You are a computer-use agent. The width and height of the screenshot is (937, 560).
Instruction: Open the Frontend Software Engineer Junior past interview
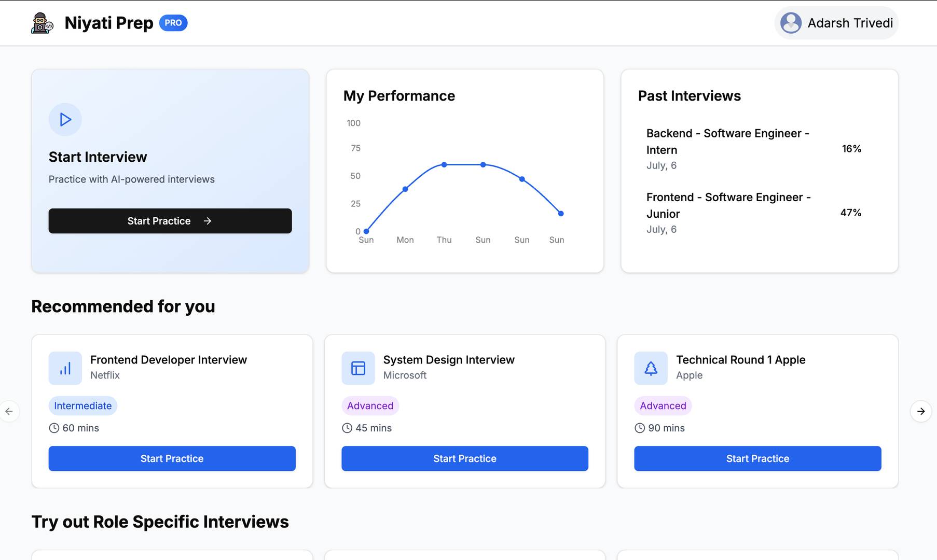pos(727,213)
